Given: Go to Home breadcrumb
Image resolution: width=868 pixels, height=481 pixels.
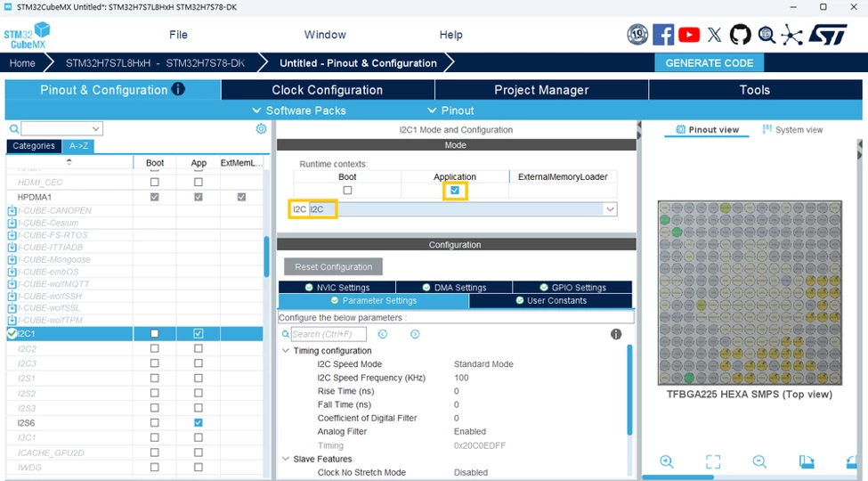Looking at the screenshot, I should (x=22, y=62).
